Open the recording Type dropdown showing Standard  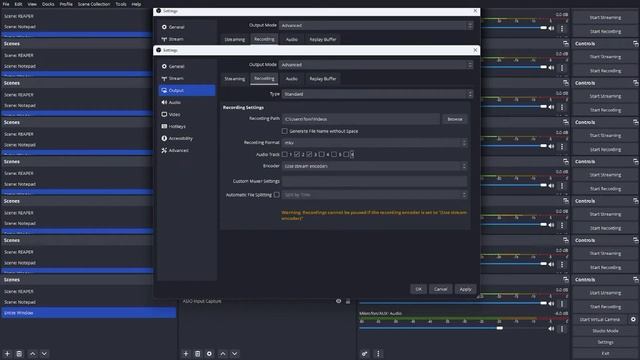point(378,94)
